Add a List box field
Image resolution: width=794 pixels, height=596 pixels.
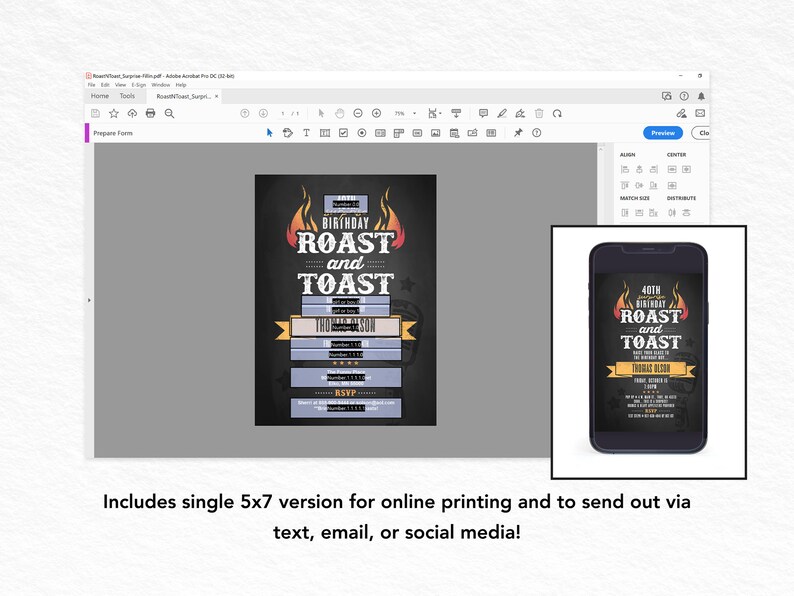tap(380, 133)
